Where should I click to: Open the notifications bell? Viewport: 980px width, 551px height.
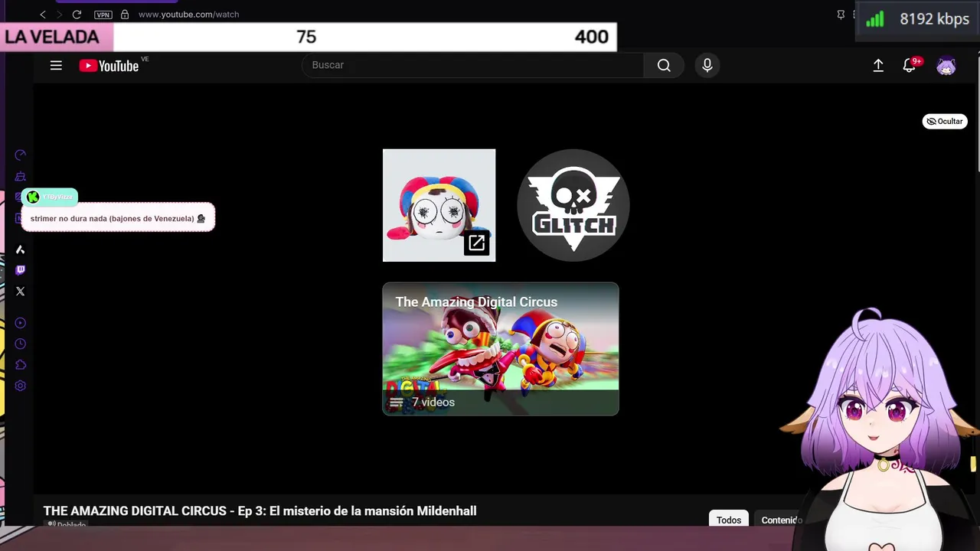click(910, 65)
